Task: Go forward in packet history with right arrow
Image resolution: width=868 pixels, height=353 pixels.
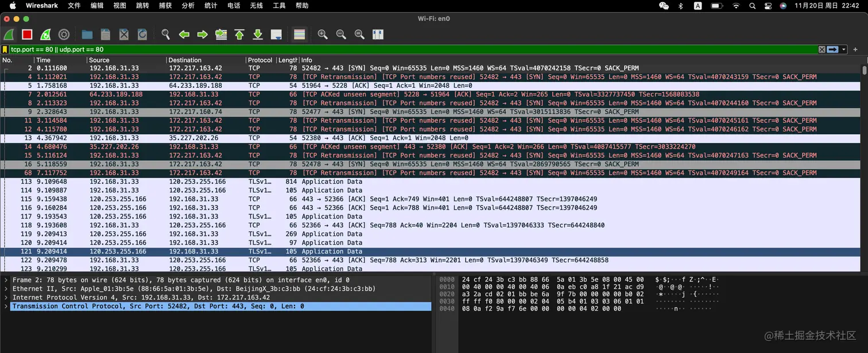Action: coord(203,34)
